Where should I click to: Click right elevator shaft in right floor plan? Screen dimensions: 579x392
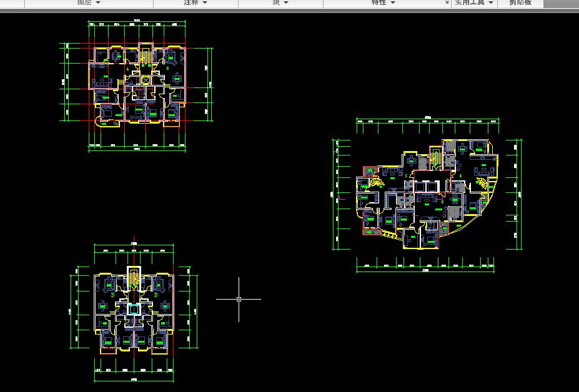point(431,185)
